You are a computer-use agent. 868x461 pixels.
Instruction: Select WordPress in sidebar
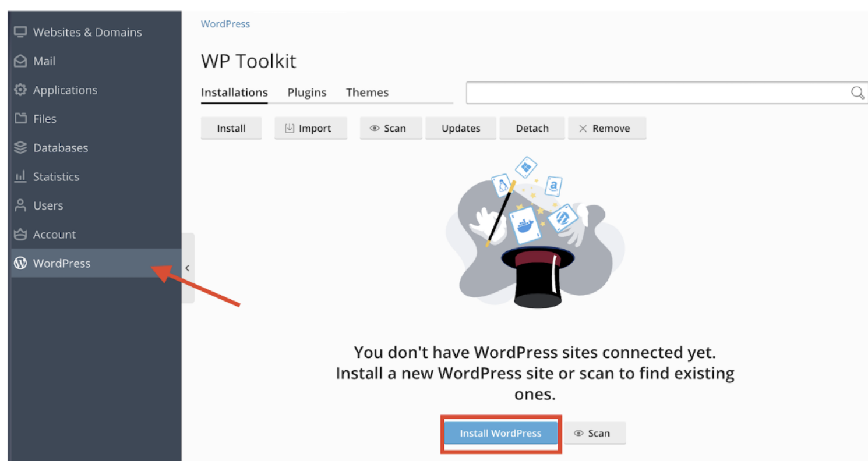(97, 263)
